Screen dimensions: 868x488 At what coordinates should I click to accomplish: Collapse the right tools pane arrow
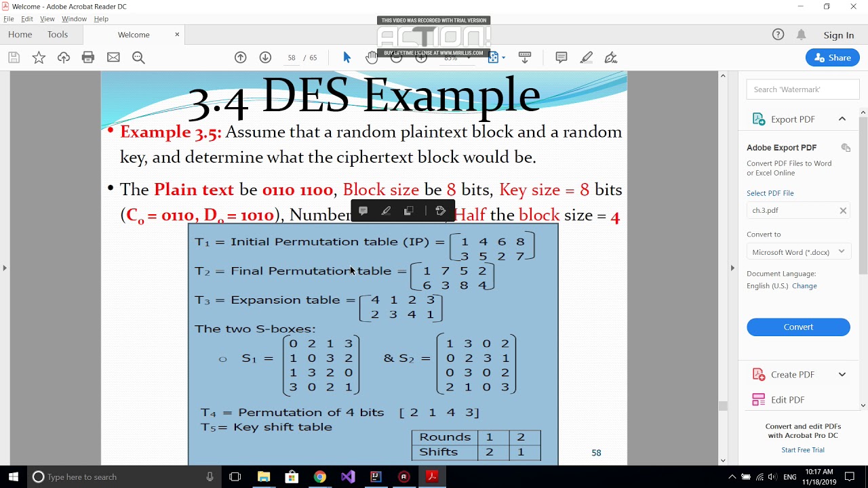click(x=732, y=268)
